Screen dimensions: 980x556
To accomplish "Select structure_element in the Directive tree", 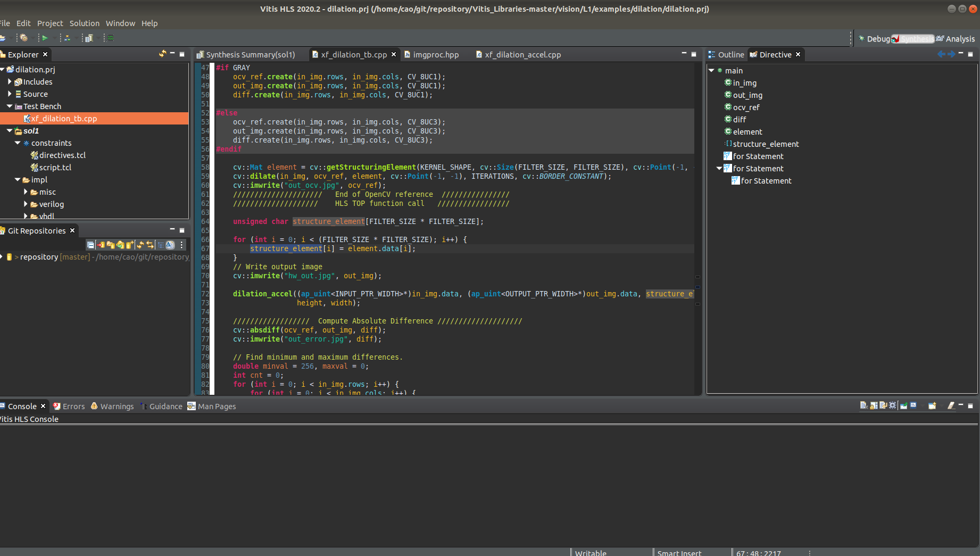I will tap(766, 144).
